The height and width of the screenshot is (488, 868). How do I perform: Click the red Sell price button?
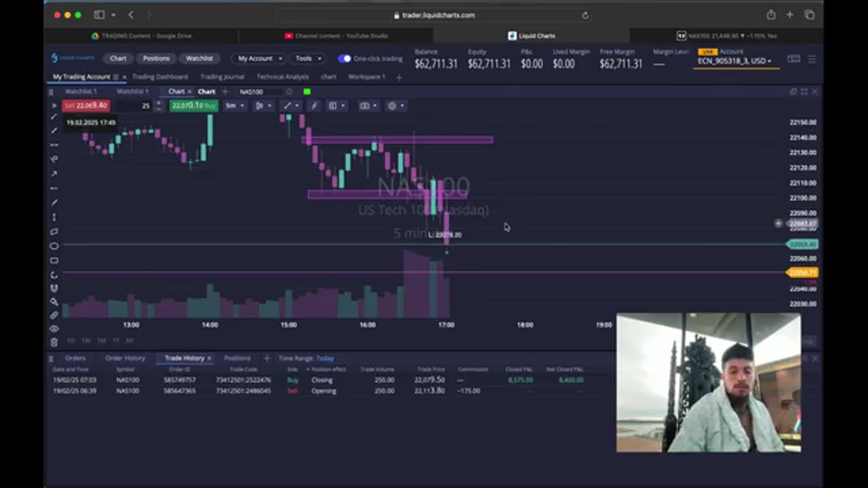coord(85,106)
